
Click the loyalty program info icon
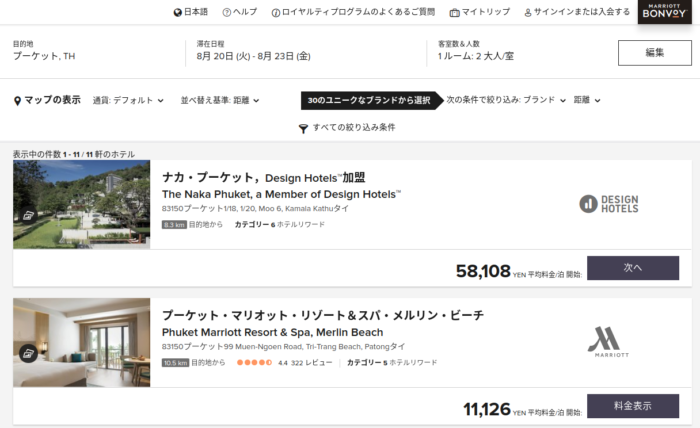pos(276,12)
